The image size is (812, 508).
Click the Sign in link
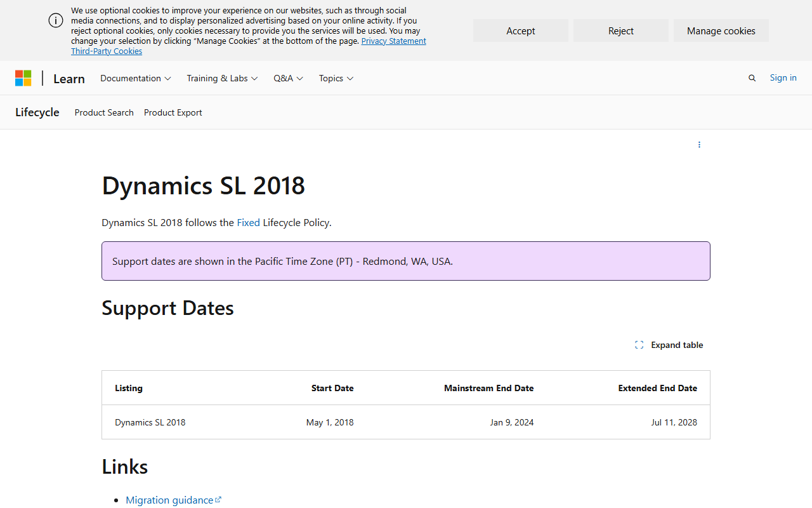(783, 77)
